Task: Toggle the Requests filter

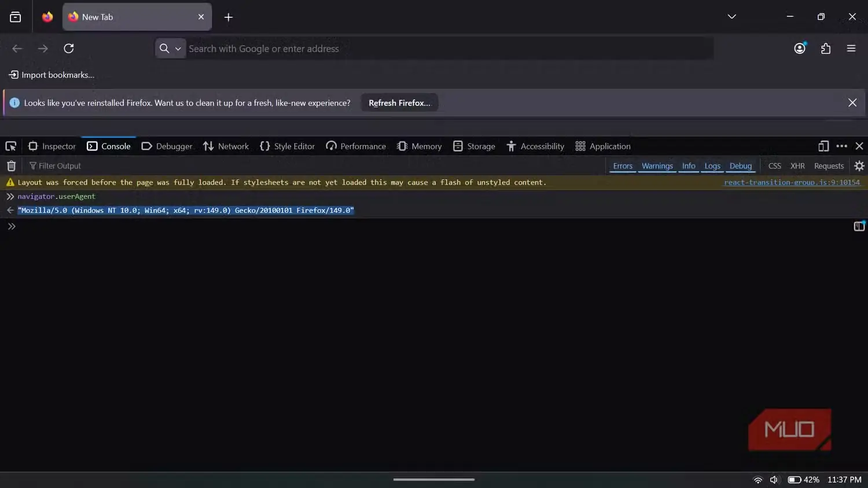Action: 829,166
